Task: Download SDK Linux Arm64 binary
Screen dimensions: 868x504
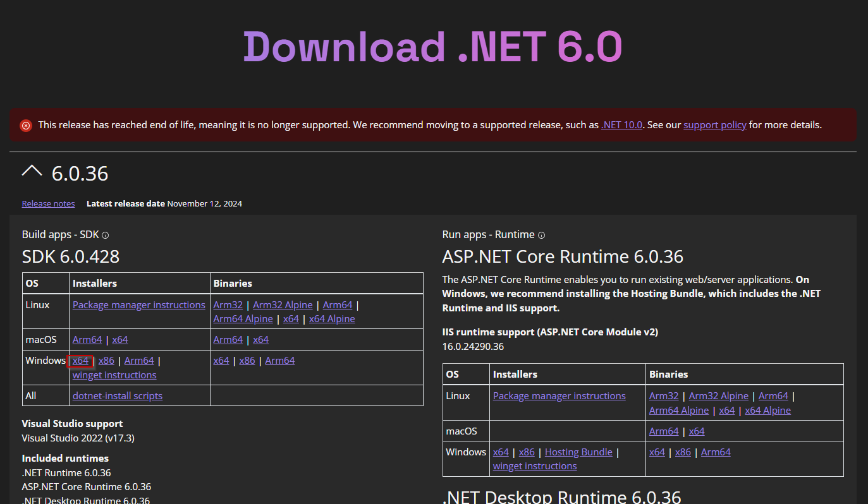Action: [x=338, y=305]
